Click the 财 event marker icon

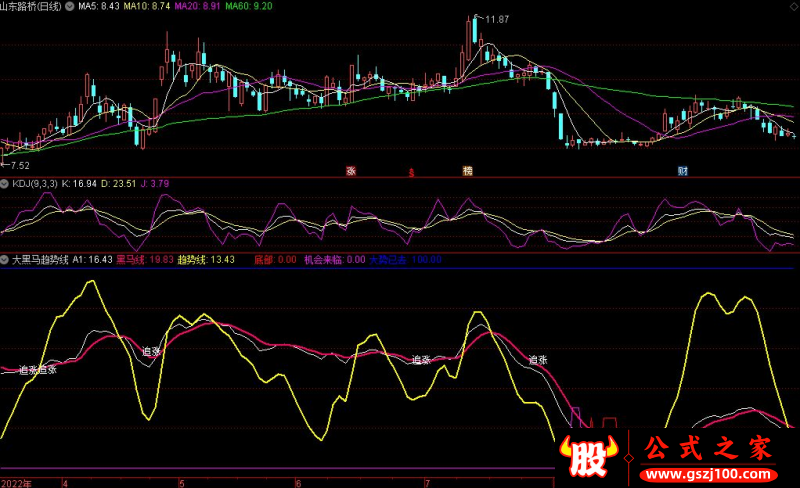(x=682, y=170)
